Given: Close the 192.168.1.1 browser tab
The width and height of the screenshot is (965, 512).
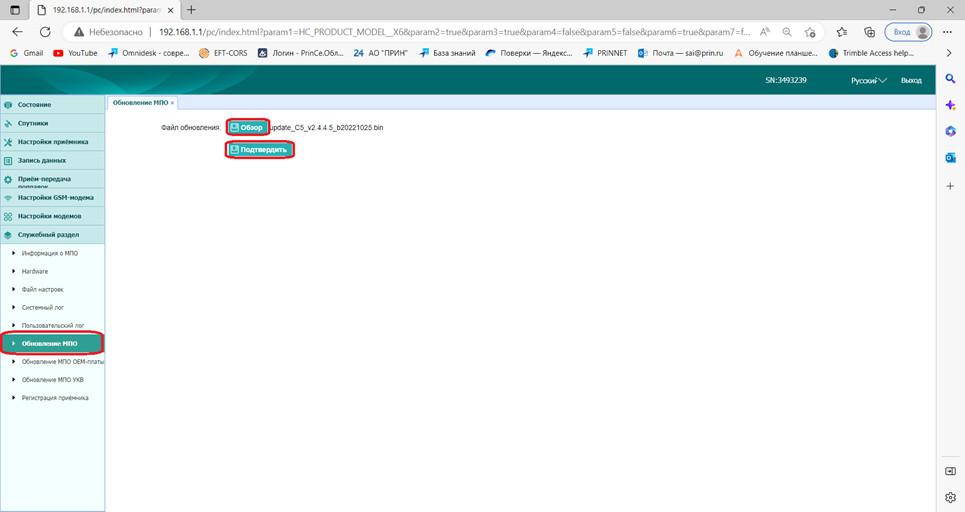Looking at the screenshot, I should click(x=172, y=10).
